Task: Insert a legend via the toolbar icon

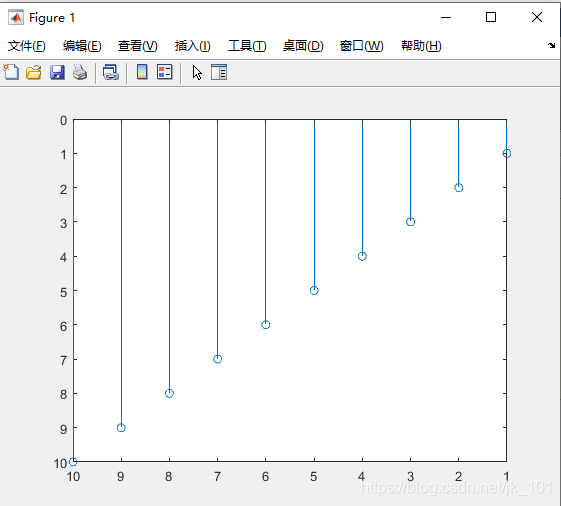Action: tap(165, 72)
